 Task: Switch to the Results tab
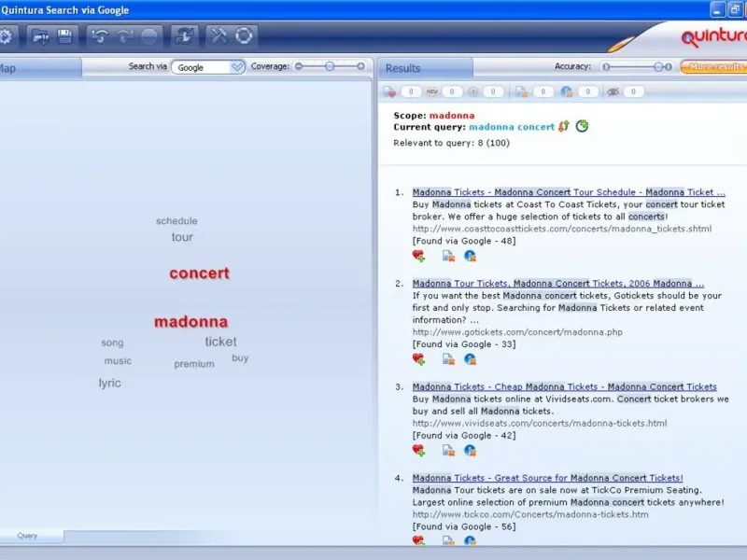click(x=426, y=68)
